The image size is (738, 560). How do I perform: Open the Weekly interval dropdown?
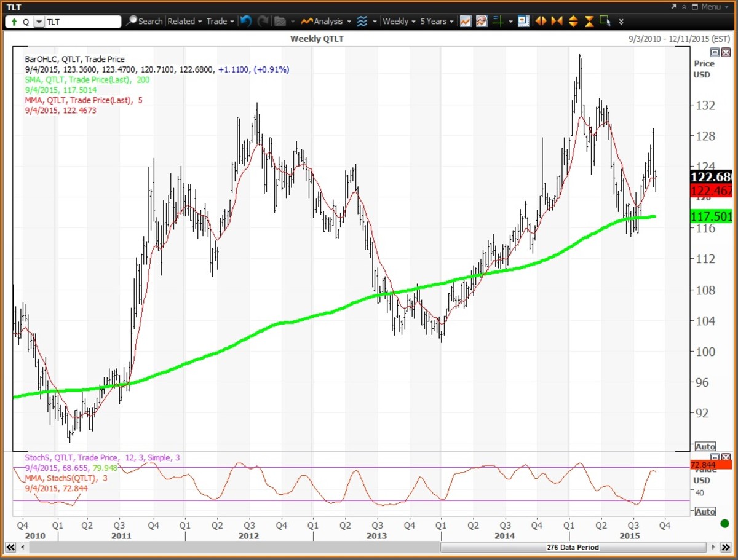point(399,22)
